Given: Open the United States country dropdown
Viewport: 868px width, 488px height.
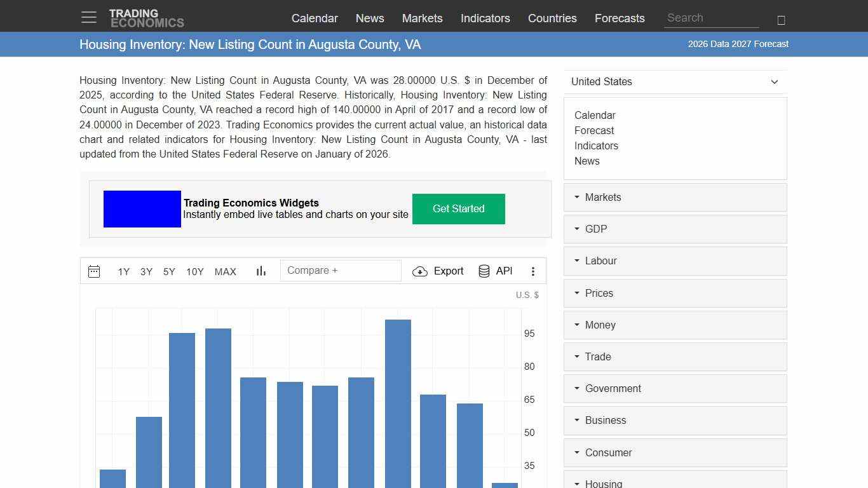Looking at the screenshot, I should pyautogui.click(x=675, y=81).
